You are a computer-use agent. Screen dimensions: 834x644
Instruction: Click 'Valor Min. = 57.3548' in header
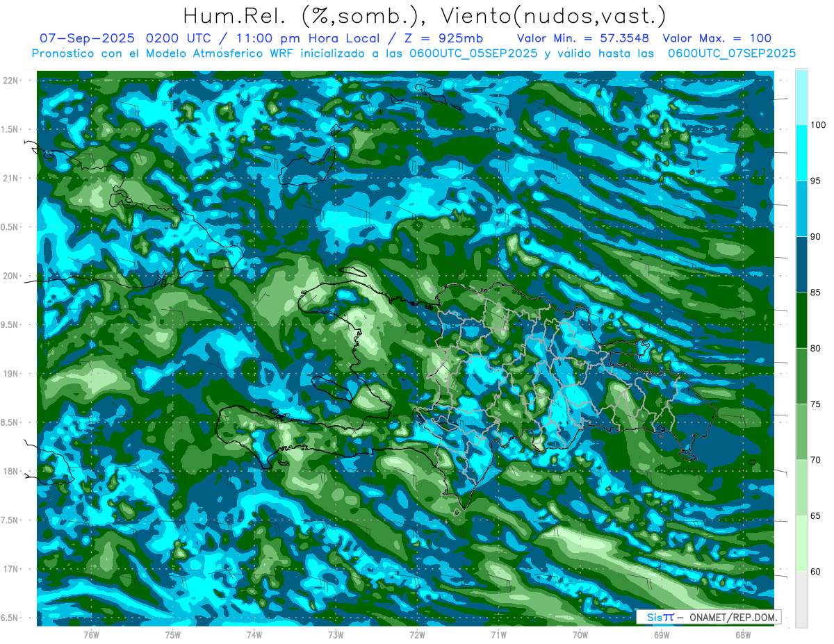click(584, 38)
